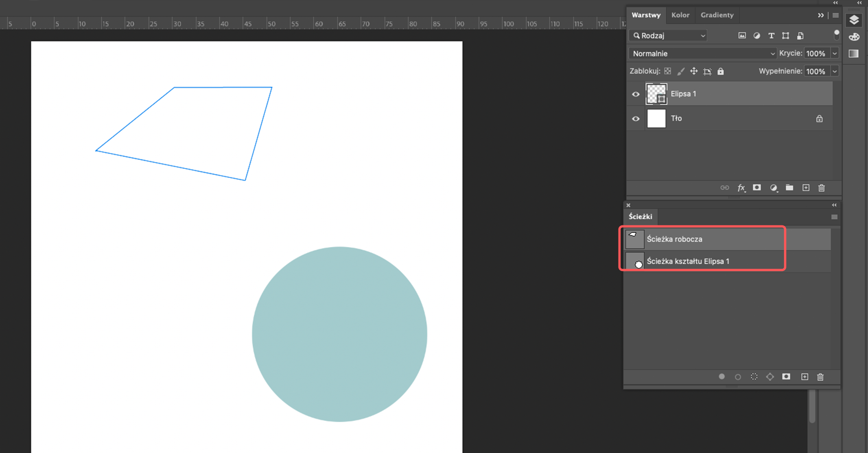868x453 pixels.
Task: Fill path with foreground color icon
Action: pyautogui.click(x=722, y=377)
